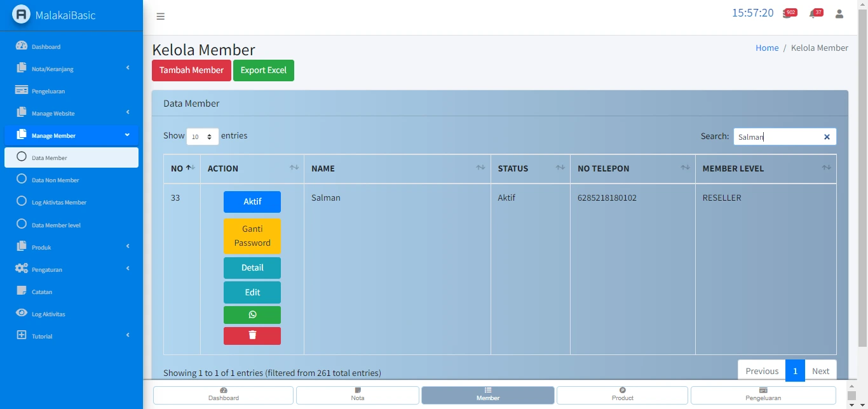Viewport: 868px width, 409px height.
Task: Delete Salman using the red trash button
Action: pos(252,335)
